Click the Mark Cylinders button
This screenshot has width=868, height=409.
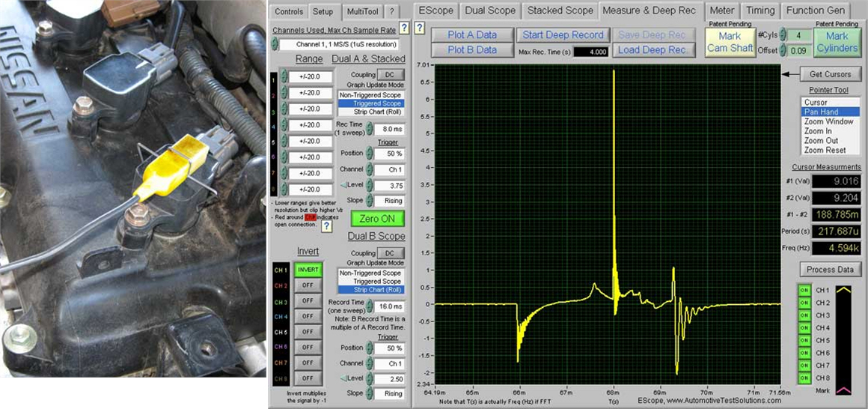[x=837, y=41]
